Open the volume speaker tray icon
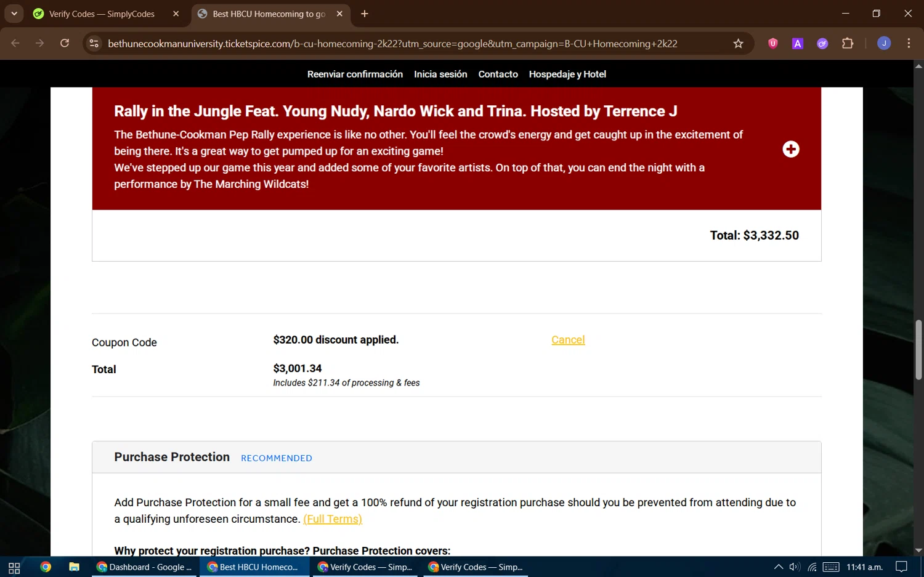Image resolution: width=924 pixels, height=577 pixels. [795, 567]
